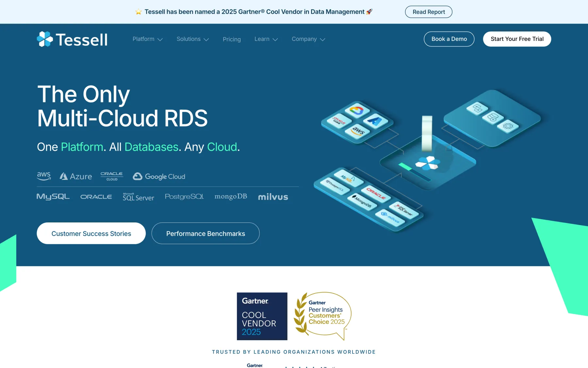Image resolution: width=588 pixels, height=368 pixels.
Task: Click the Tessell logo in the header
Action: pos(72,39)
